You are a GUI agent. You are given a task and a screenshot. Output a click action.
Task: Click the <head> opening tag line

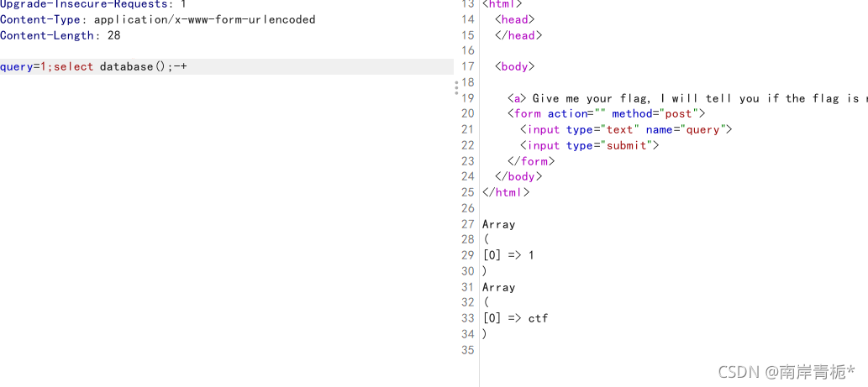pyautogui.click(x=515, y=19)
